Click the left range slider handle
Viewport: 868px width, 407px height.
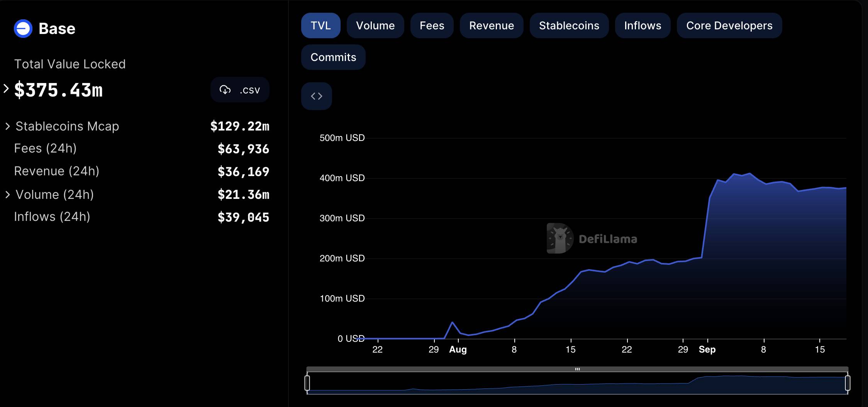click(x=307, y=383)
